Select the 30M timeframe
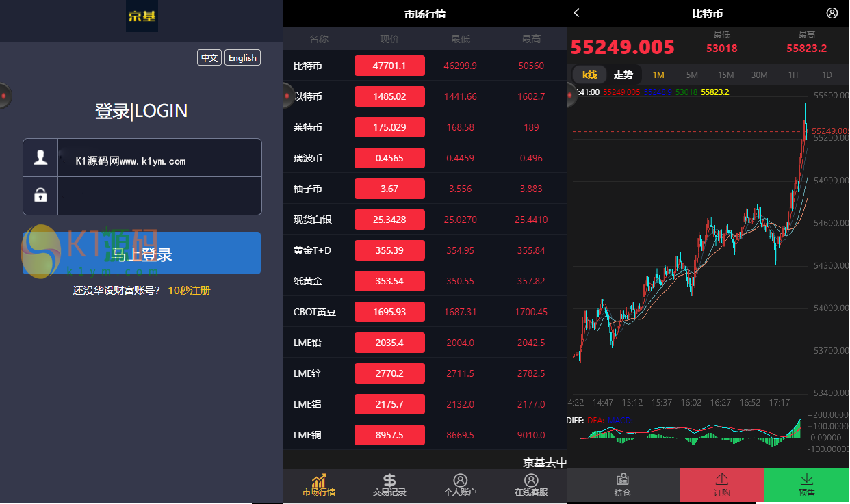The width and height of the screenshot is (850, 504). (759, 75)
